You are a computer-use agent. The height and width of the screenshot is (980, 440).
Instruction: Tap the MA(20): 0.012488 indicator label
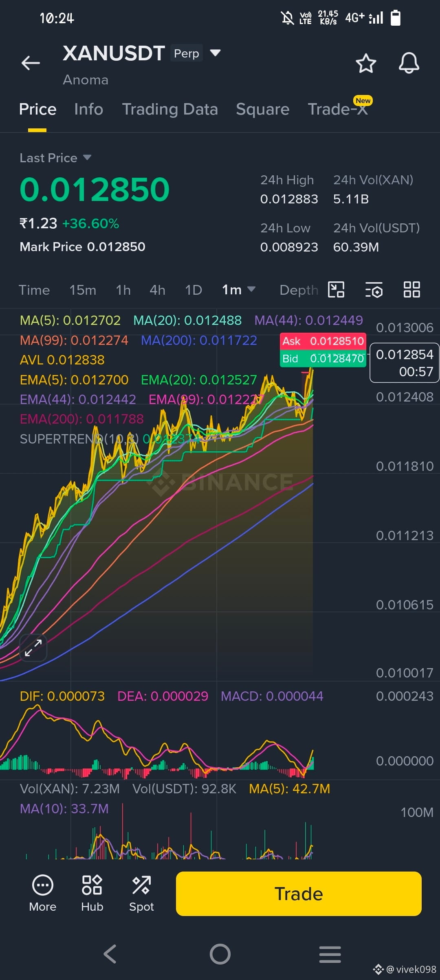[187, 320]
